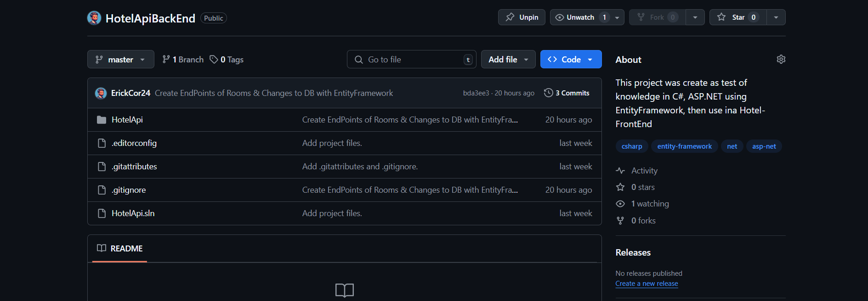Open the .editorconfig file
Viewport: 868px width, 301px height.
point(134,143)
